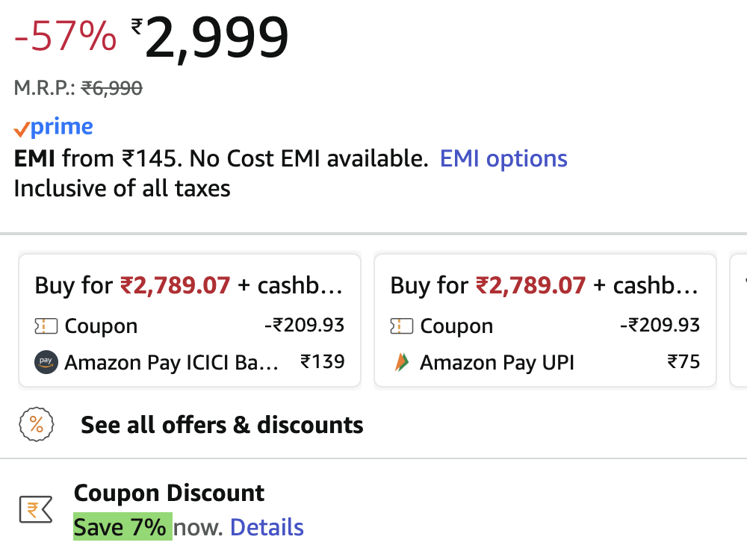Click See all offers & discounts

click(x=221, y=425)
